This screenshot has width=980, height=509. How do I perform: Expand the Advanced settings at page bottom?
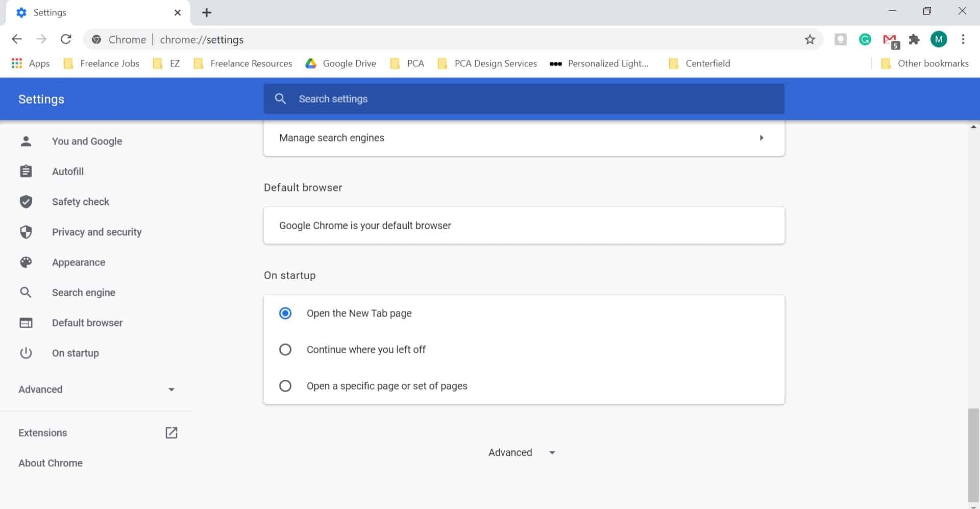(x=521, y=452)
